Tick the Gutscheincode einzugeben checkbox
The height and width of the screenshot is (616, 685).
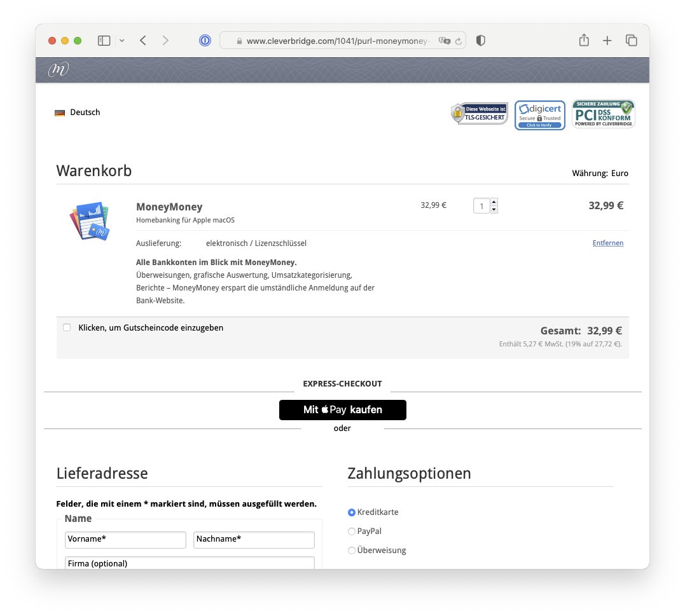[x=67, y=327]
